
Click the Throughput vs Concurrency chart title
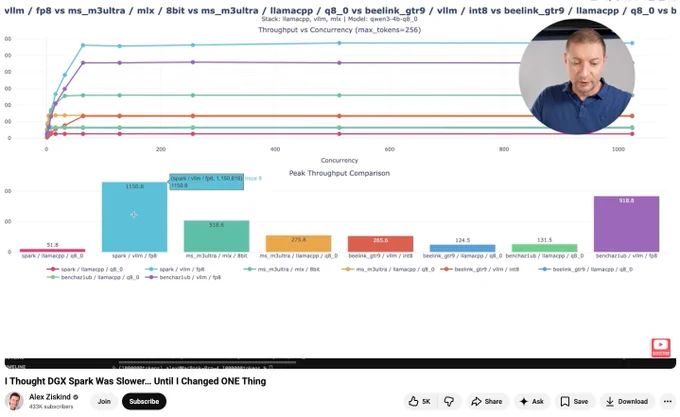340,30
